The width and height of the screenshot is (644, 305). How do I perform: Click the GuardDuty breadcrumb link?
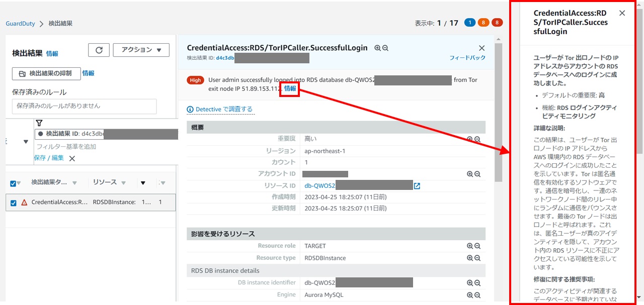(20, 24)
